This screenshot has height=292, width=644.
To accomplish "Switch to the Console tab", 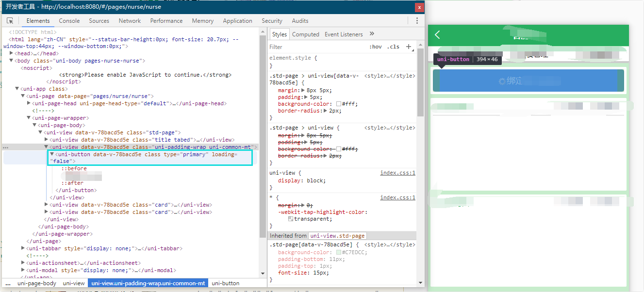I will pyautogui.click(x=69, y=21).
